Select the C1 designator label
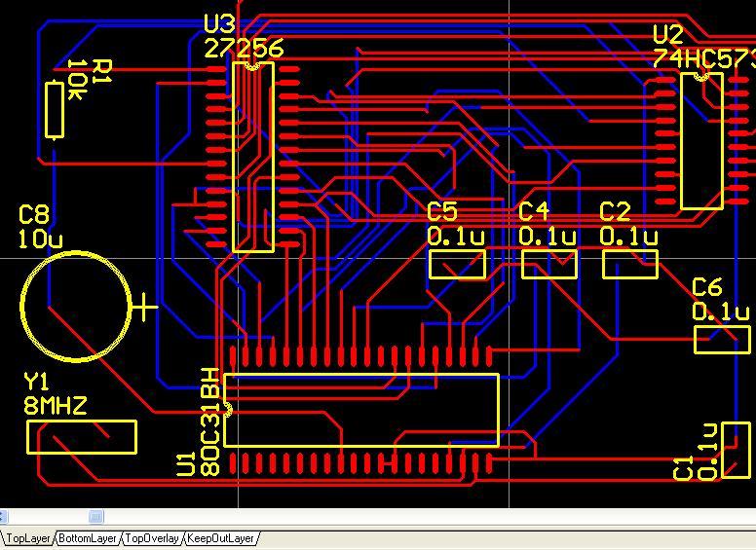This screenshot has height=550, width=756. click(682, 469)
